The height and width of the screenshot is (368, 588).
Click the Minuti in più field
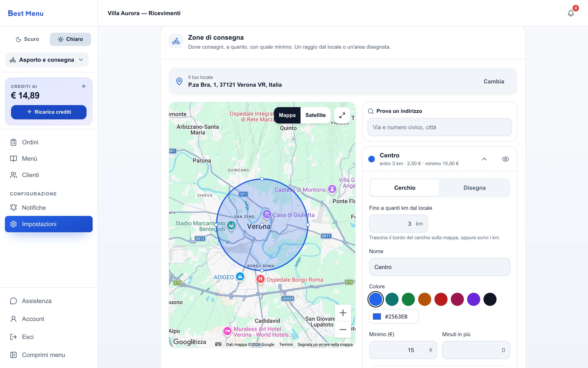click(x=476, y=350)
